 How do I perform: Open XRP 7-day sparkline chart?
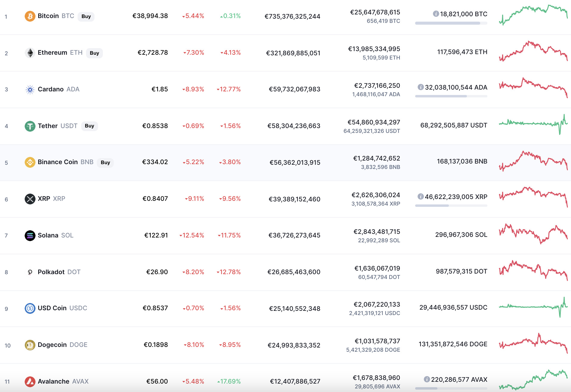[533, 197]
